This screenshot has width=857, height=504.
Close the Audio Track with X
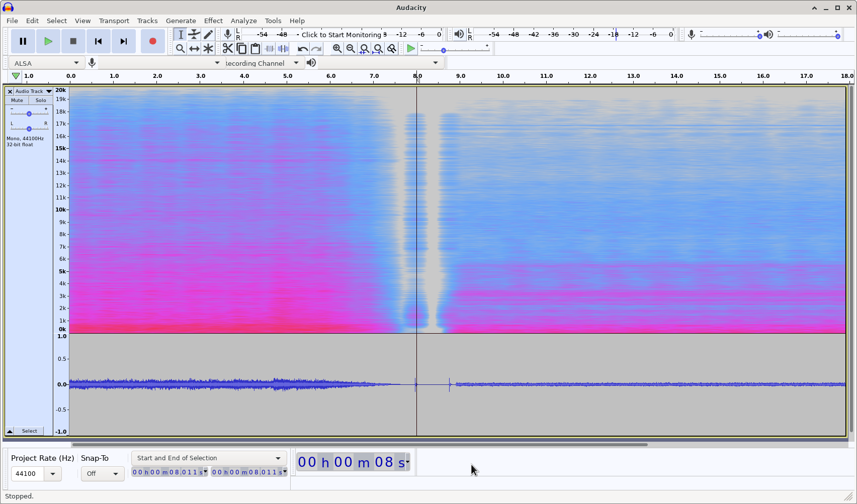[10, 91]
